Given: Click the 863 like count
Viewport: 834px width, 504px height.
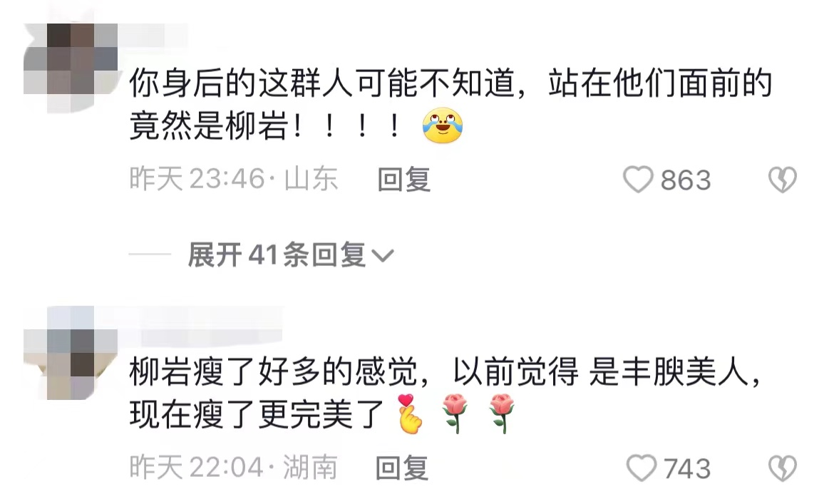Looking at the screenshot, I should tap(686, 180).
